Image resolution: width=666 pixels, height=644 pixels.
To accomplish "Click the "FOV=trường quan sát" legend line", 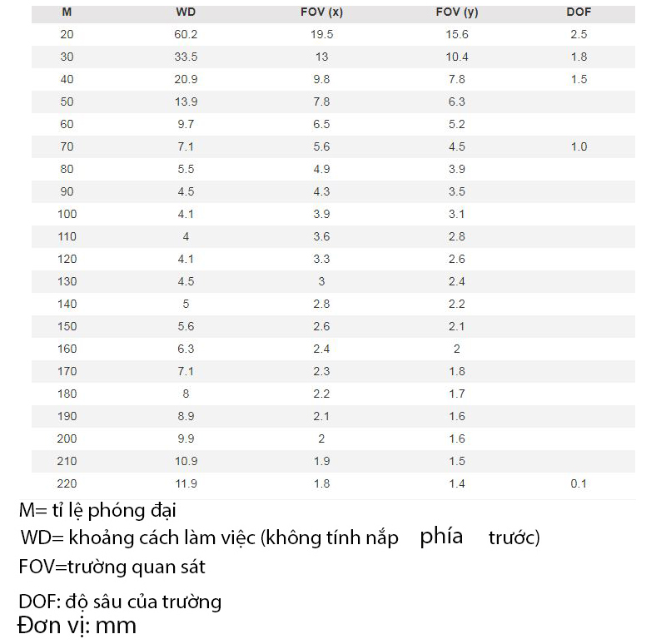I will click(x=112, y=568).
